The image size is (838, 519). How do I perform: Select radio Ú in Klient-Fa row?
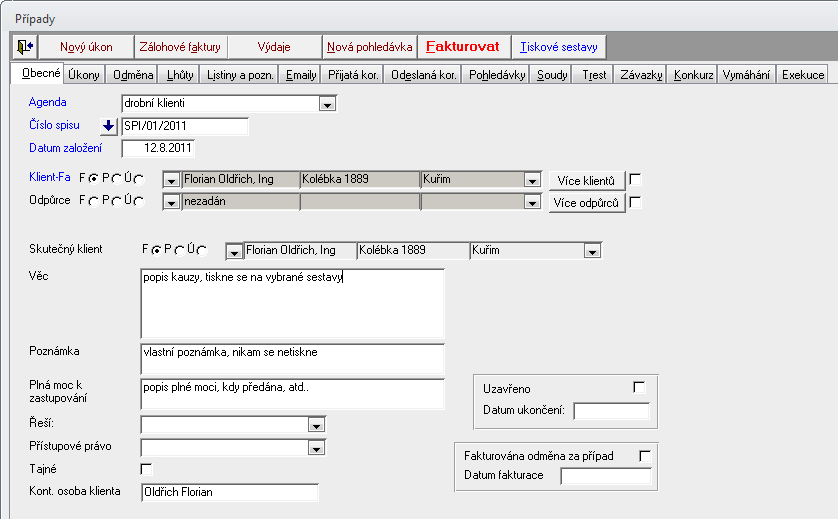pos(138,179)
